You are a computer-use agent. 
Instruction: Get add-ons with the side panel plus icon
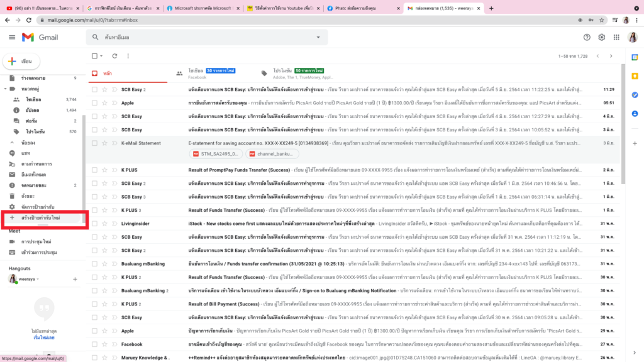point(635,144)
